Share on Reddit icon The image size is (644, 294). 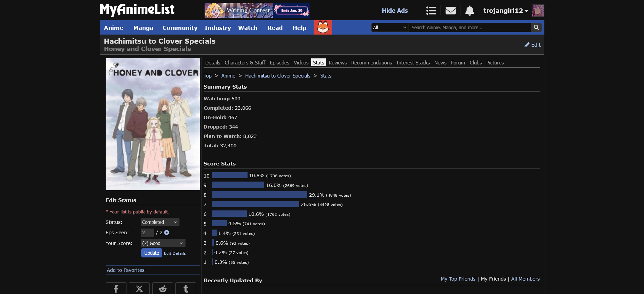point(163,289)
